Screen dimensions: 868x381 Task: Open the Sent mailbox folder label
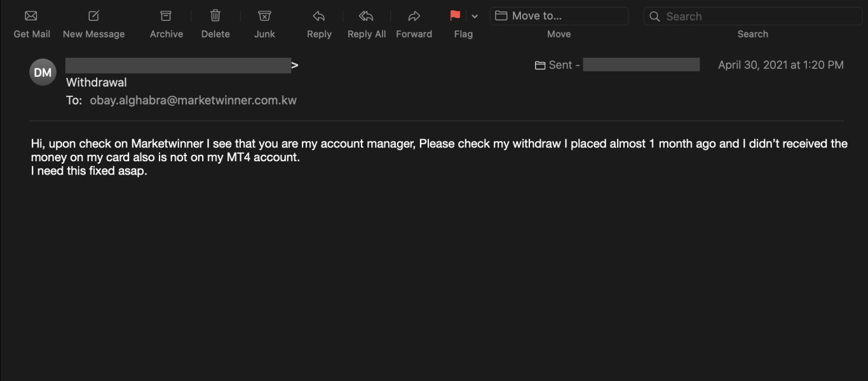[x=558, y=65]
